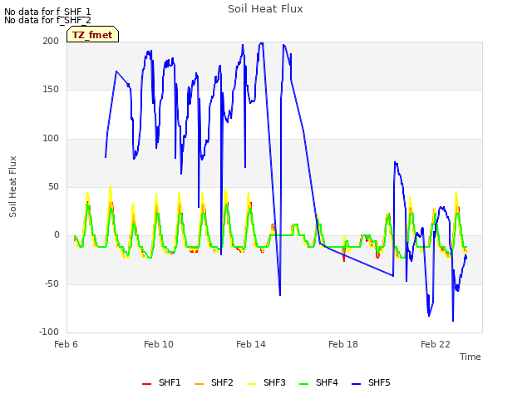Click the red SHF1 legend color marker
532x399 pixels.
click(146, 384)
